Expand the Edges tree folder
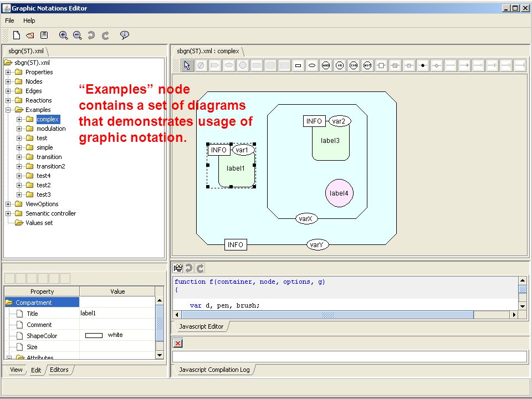Screen dimensions: 532x399 pos(8,91)
